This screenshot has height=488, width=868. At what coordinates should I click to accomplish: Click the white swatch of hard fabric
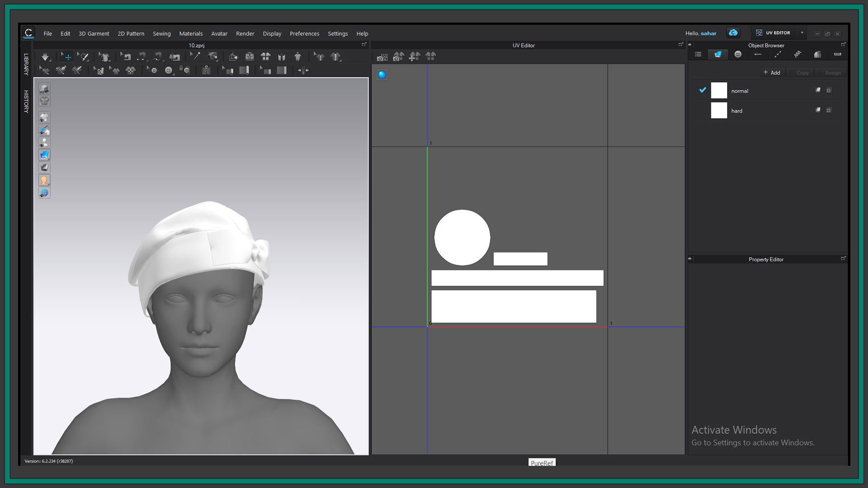point(719,110)
